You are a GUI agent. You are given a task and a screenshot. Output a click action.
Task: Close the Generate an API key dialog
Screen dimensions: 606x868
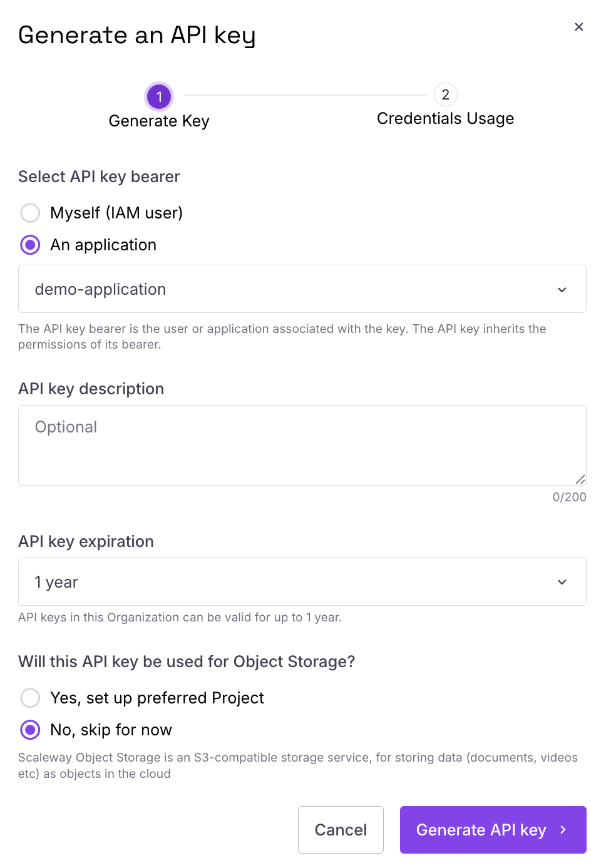(578, 27)
